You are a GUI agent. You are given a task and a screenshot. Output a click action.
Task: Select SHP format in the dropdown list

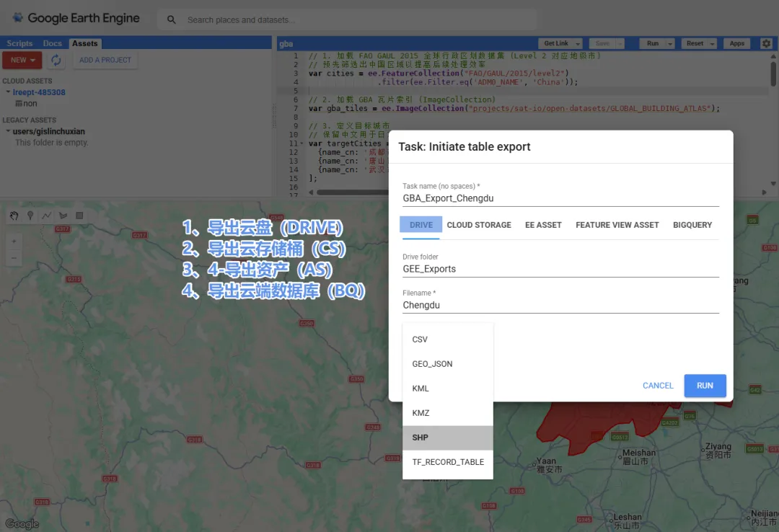point(448,438)
